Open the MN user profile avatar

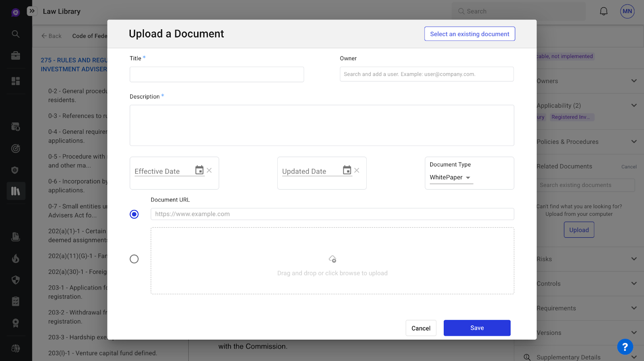[x=627, y=11]
